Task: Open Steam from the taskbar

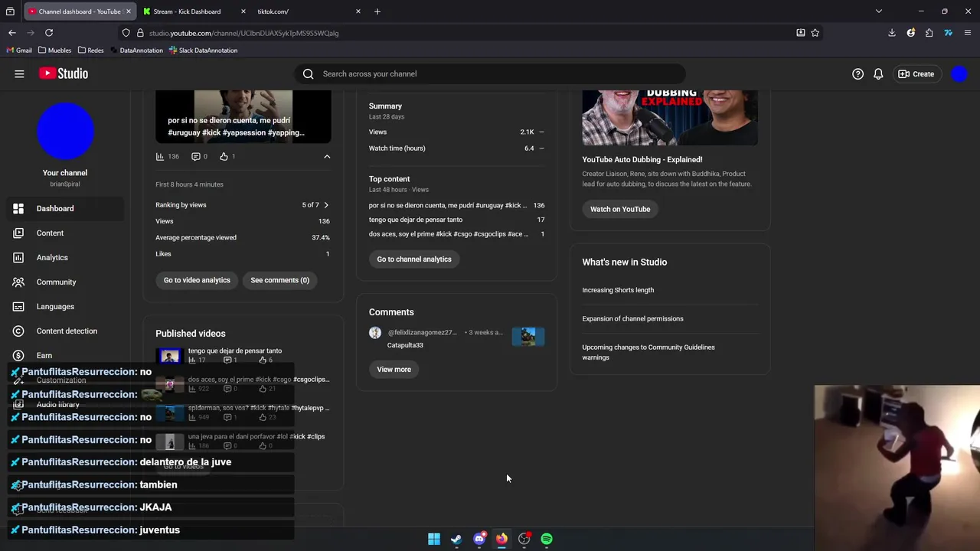Action: 456,539
